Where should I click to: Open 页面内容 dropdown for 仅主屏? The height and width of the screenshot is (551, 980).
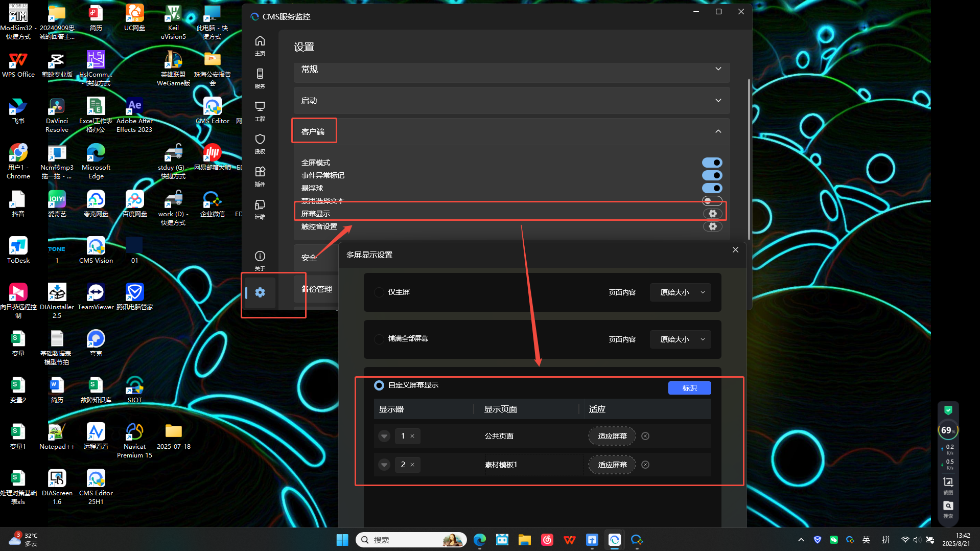681,292
